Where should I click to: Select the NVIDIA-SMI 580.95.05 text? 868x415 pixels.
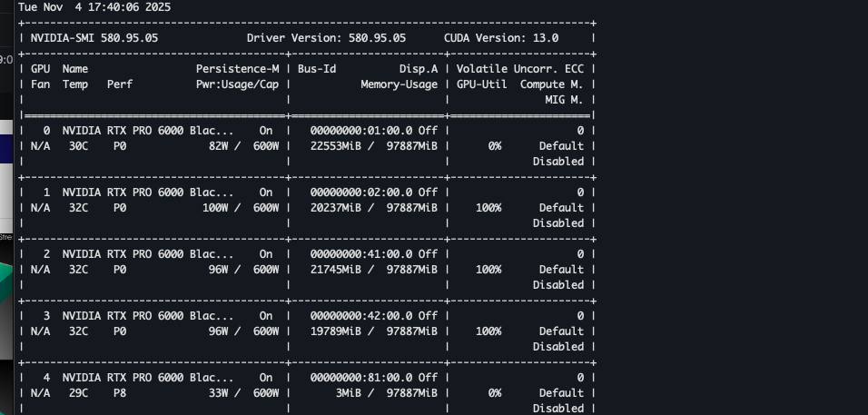94,38
